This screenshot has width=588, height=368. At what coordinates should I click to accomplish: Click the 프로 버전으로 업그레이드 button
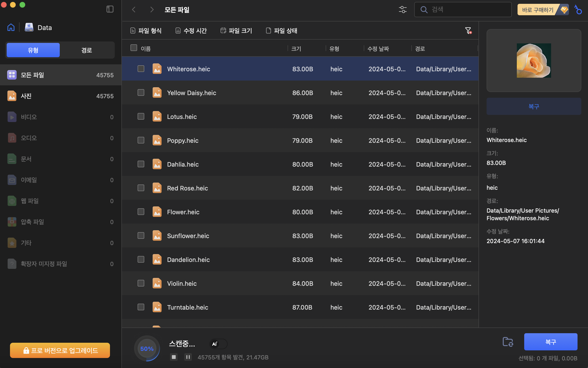pyautogui.click(x=60, y=350)
